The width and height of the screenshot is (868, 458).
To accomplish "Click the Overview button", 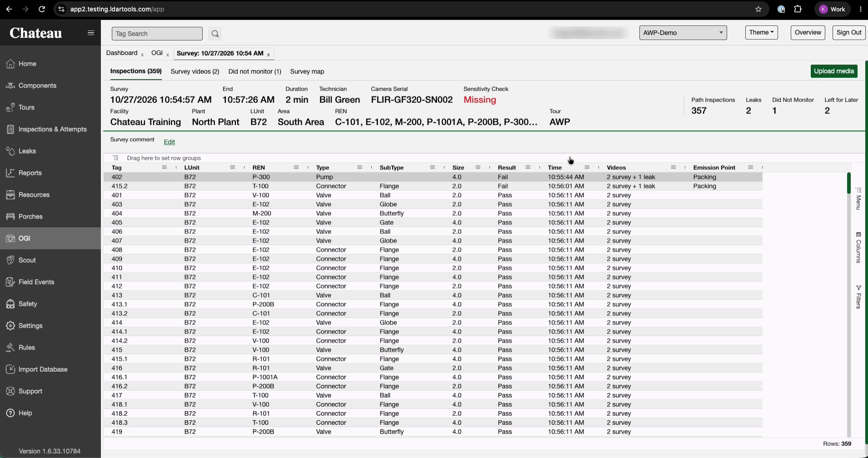I will click(808, 33).
